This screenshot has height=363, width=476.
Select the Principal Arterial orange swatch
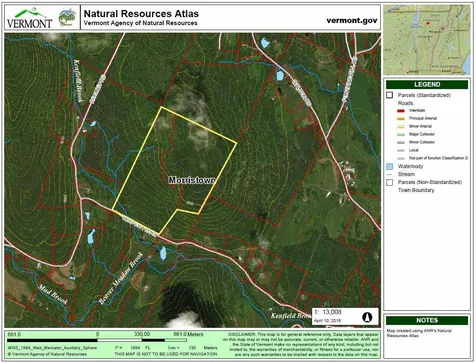pos(401,119)
